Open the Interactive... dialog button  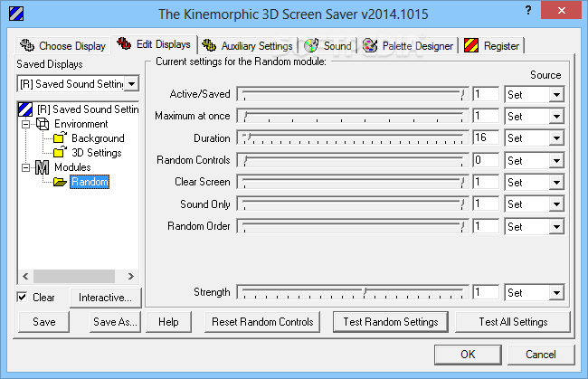coord(105,298)
